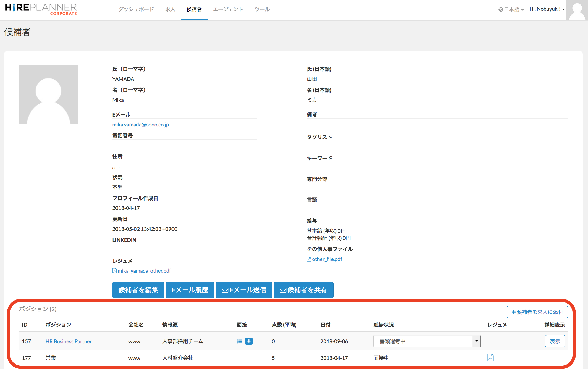Click the interview list icon in row 157
Screen dimensions: 588x369
(240, 341)
